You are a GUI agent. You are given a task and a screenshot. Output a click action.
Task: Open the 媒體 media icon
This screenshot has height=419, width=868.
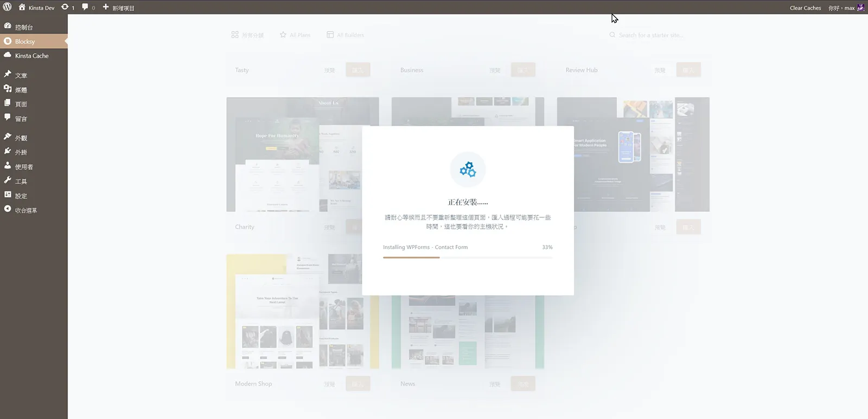8,89
